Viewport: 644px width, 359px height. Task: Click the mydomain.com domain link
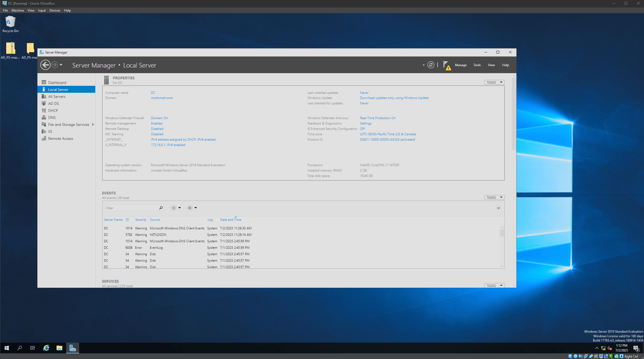tap(162, 98)
